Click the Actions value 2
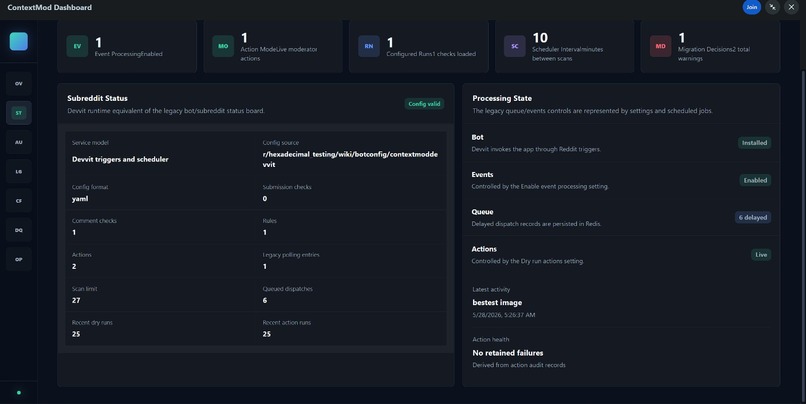Screen dimensions: 806x404 click(x=74, y=266)
